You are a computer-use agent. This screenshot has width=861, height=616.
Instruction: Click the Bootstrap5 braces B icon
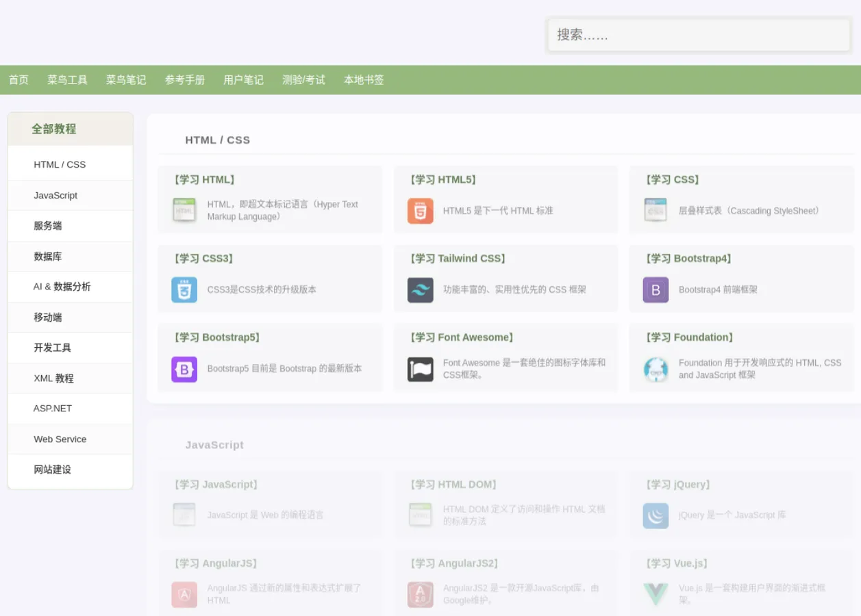(x=184, y=369)
